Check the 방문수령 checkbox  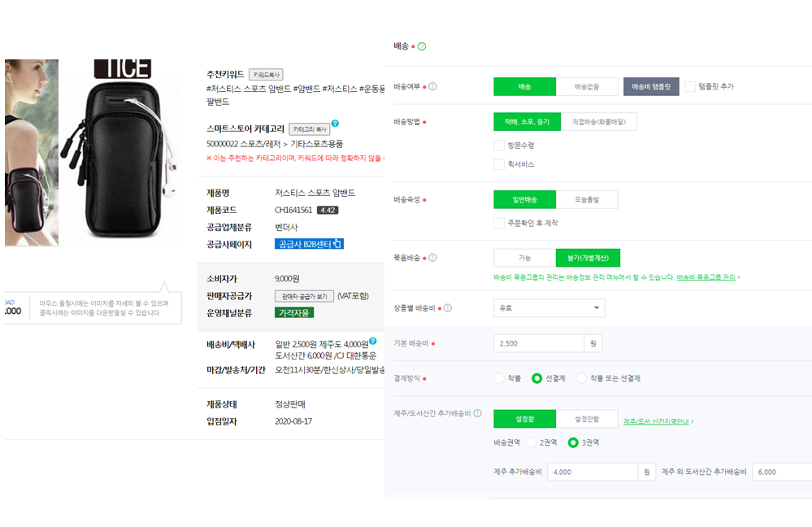pyautogui.click(x=499, y=145)
